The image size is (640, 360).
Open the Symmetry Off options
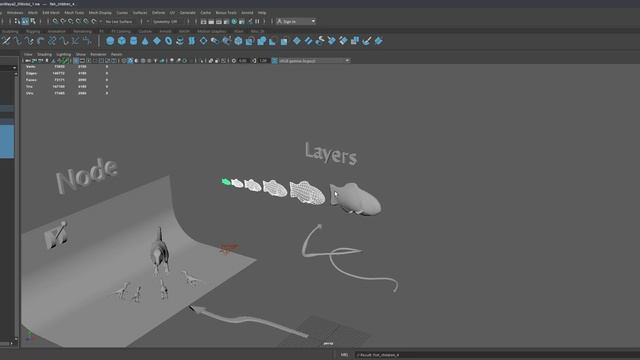165,22
